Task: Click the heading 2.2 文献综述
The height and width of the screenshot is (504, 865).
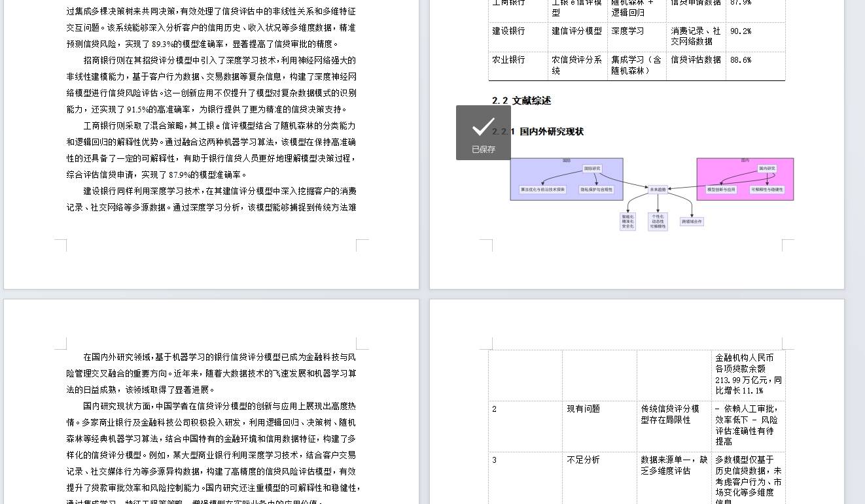Action: 521,101
